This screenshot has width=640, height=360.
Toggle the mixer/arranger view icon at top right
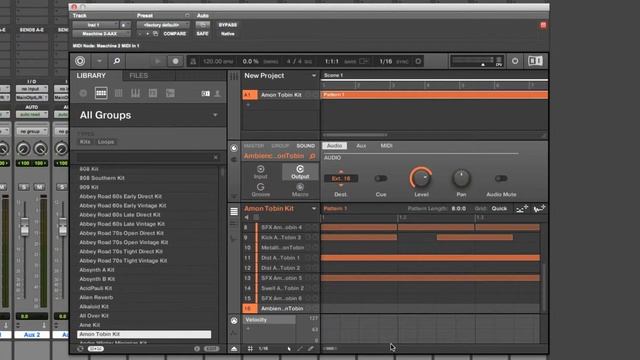[535, 61]
